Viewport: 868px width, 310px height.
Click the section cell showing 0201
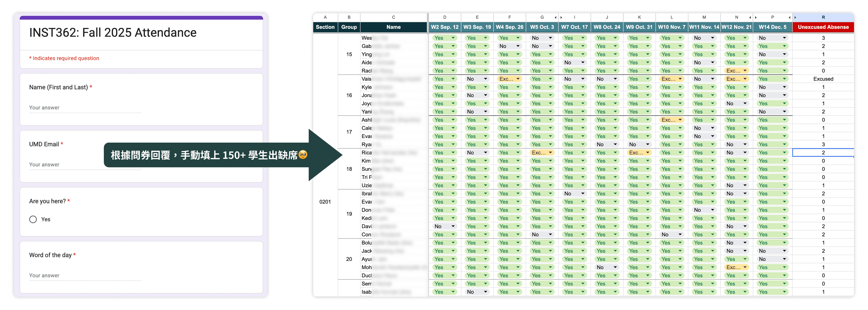click(x=325, y=202)
